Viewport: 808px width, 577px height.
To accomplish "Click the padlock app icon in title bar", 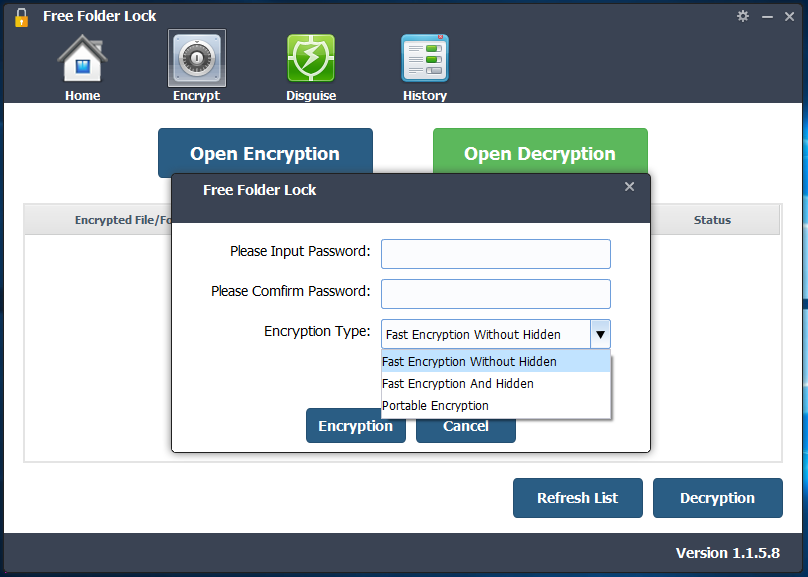I will [x=21, y=17].
